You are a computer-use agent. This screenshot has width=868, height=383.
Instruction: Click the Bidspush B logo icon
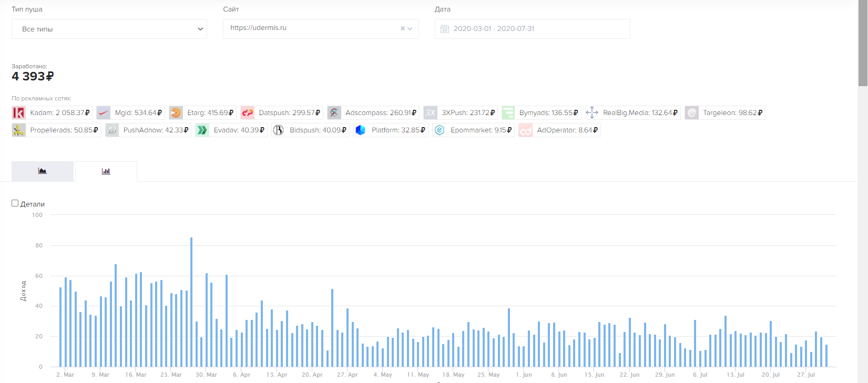(278, 130)
